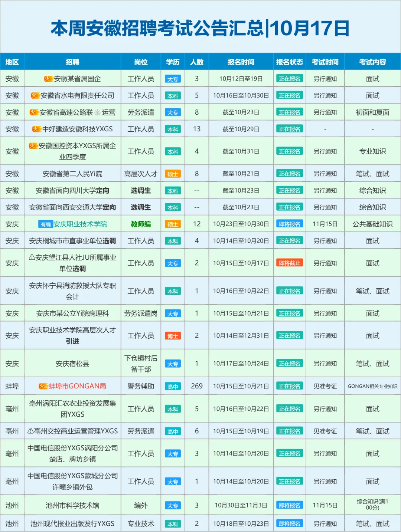Click 安徽省第二人民Yi院
The height and width of the screenshot is (532, 401).
[x=72, y=174]
